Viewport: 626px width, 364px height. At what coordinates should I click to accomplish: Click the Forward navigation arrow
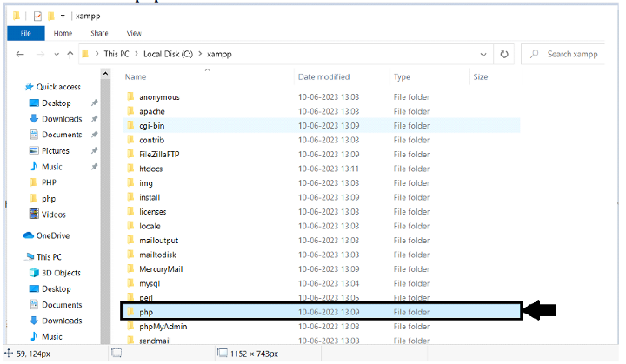pos(40,54)
